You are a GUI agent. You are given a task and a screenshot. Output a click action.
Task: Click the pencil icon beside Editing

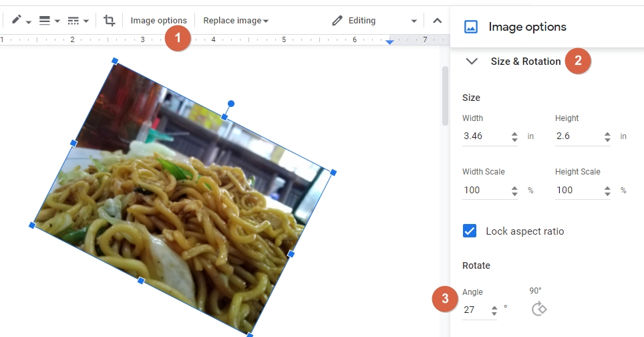(x=337, y=21)
